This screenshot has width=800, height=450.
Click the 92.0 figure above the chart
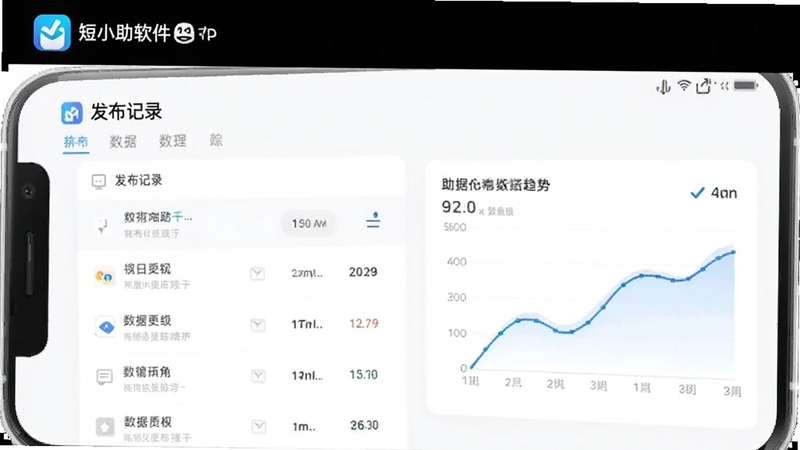[x=459, y=207]
